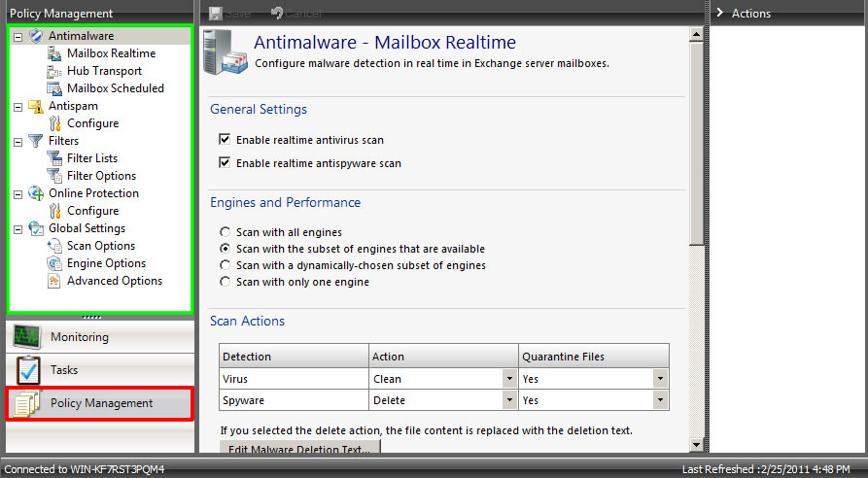Select Mailbox Scheduled in the tree
868x478 pixels.
tap(115, 88)
